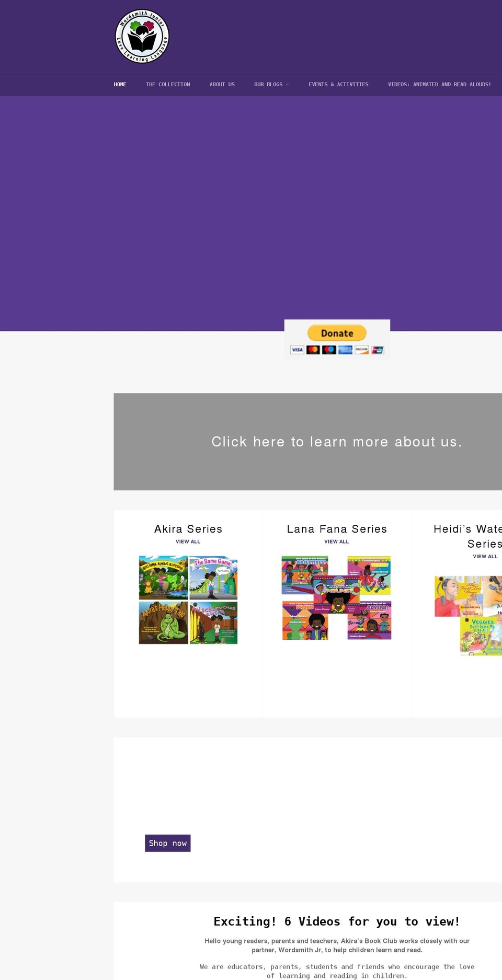Click the American Express card icon
The image size is (502, 980).
345,350
